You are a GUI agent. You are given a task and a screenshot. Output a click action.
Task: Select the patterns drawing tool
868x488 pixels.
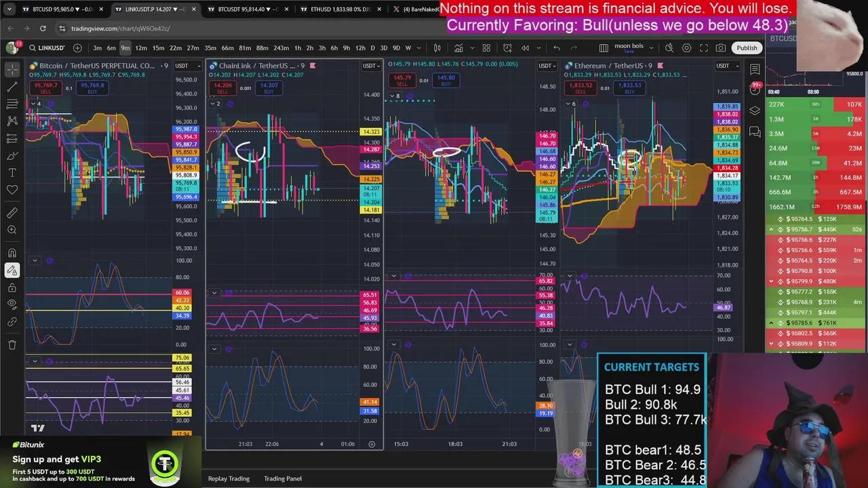[12, 121]
